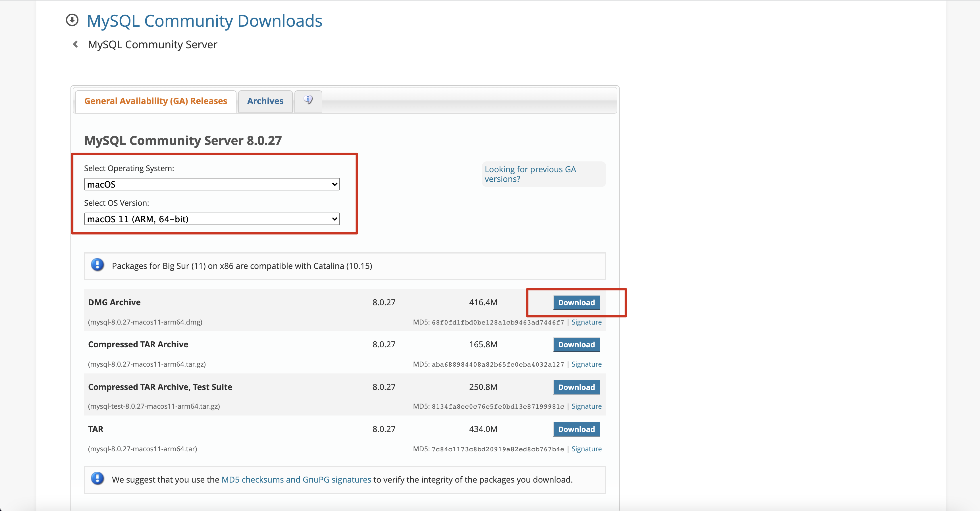980x511 pixels.
Task: Click the MySQL Community Server breadcrumb text
Action: (152, 45)
